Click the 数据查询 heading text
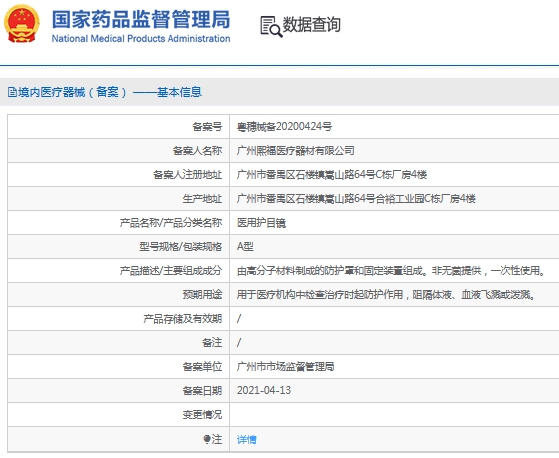This screenshot has height=458, width=559. coord(312,25)
